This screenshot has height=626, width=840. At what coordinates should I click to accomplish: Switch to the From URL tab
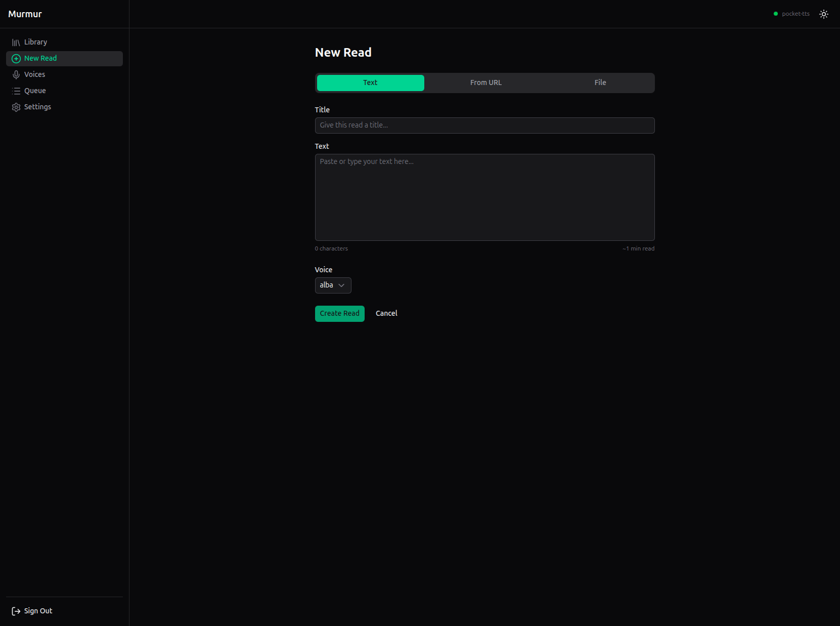pos(485,82)
